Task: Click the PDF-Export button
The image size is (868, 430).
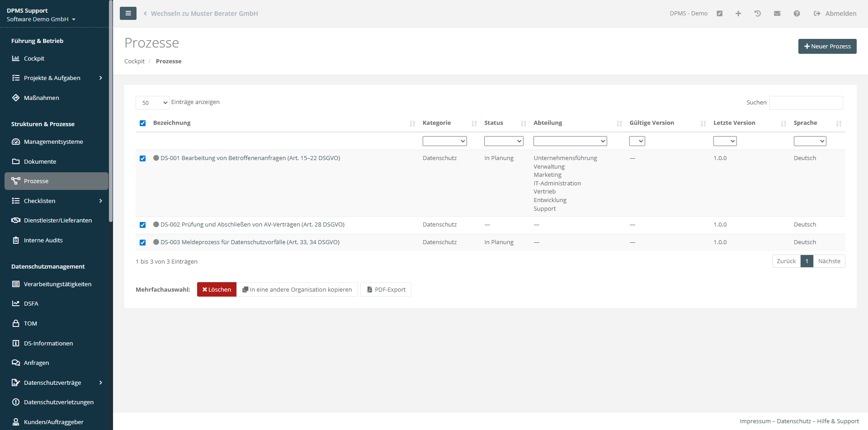Action: point(386,290)
